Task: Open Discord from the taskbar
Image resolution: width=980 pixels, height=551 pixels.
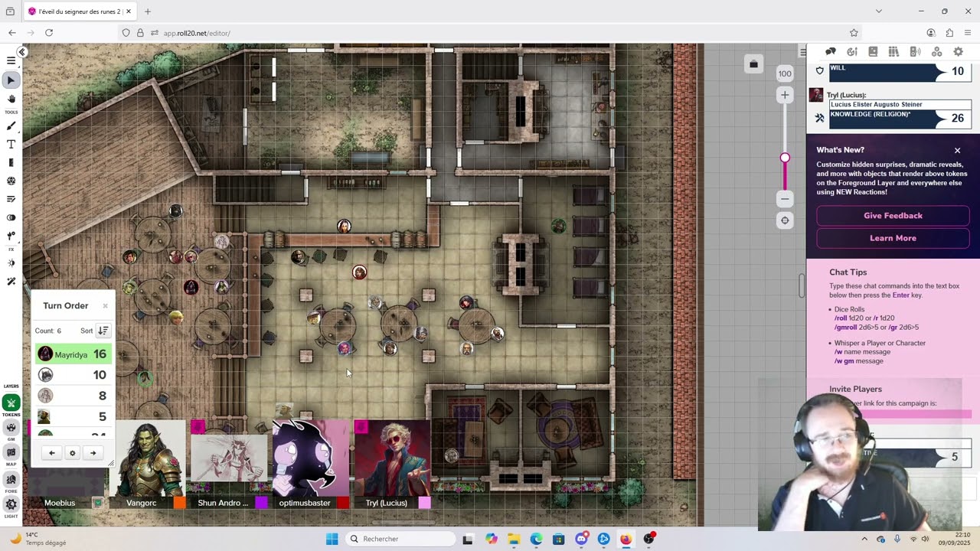Action: coord(581,539)
